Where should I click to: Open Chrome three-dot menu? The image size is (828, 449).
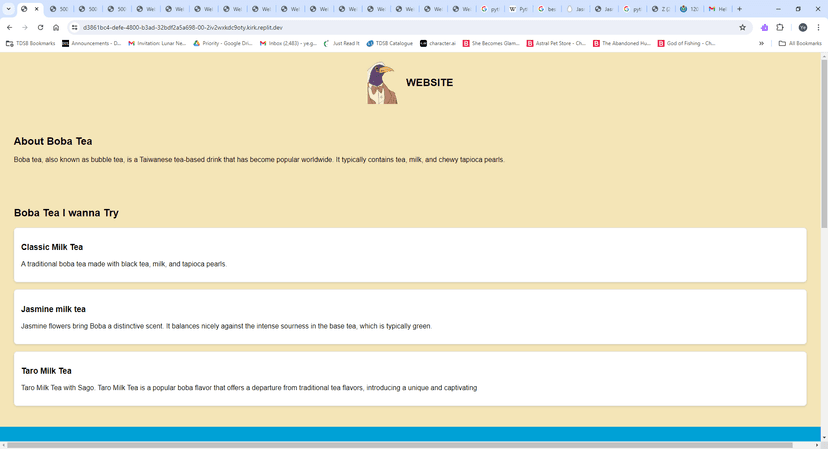(818, 27)
